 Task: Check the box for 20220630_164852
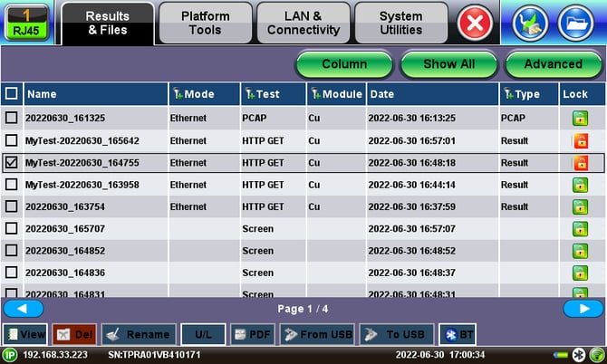click(x=11, y=251)
